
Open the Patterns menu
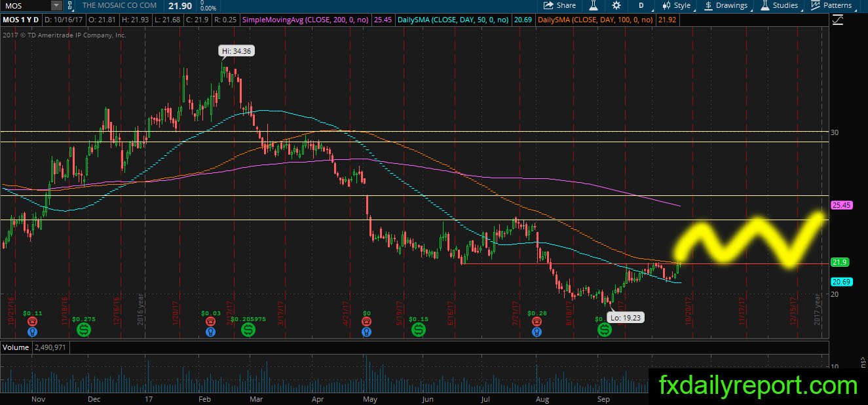(832, 5)
